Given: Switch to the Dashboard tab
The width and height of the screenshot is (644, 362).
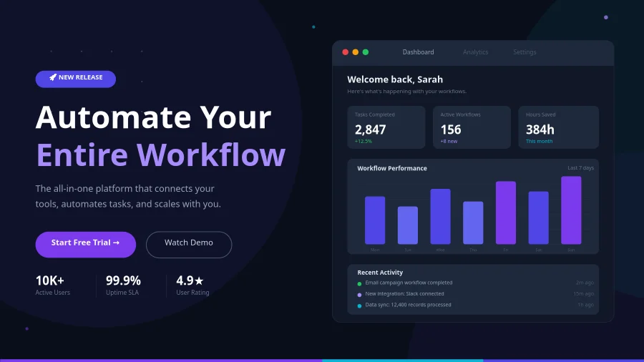Looking at the screenshot, I should (x=418, y=52).
